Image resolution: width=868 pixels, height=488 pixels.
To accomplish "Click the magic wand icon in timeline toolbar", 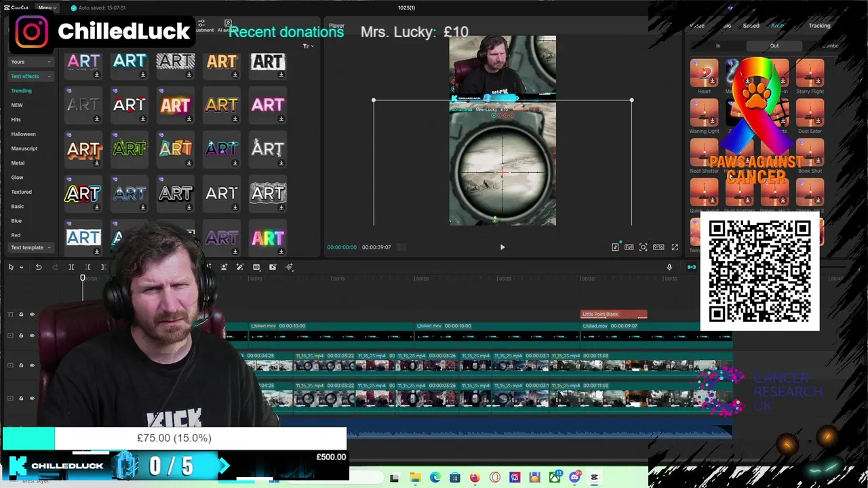I will 240,267.
